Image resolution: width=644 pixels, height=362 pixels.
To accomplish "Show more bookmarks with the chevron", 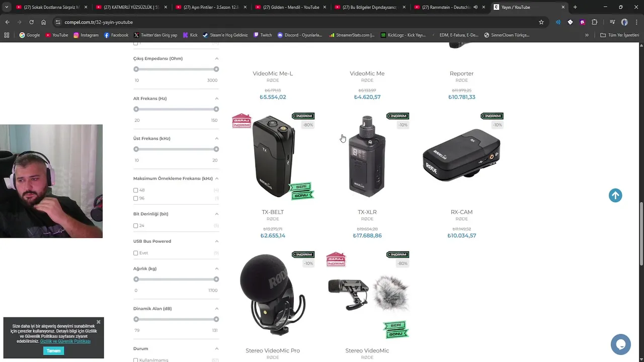I will [587, 35].
